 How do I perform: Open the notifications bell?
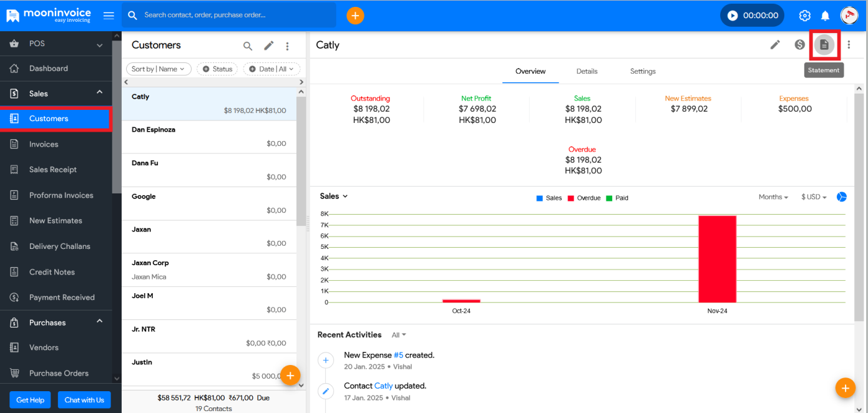tap(825, 16)
